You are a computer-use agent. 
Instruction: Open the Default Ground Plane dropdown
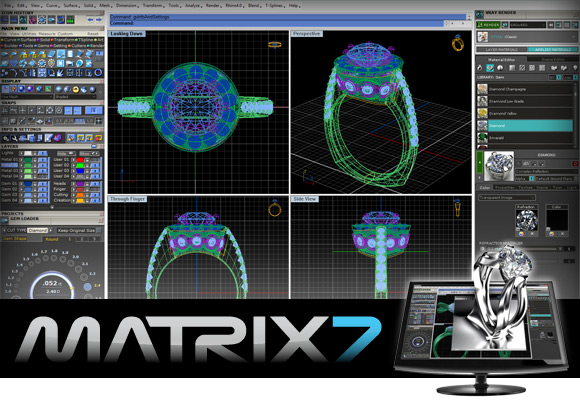click(555, 178)
